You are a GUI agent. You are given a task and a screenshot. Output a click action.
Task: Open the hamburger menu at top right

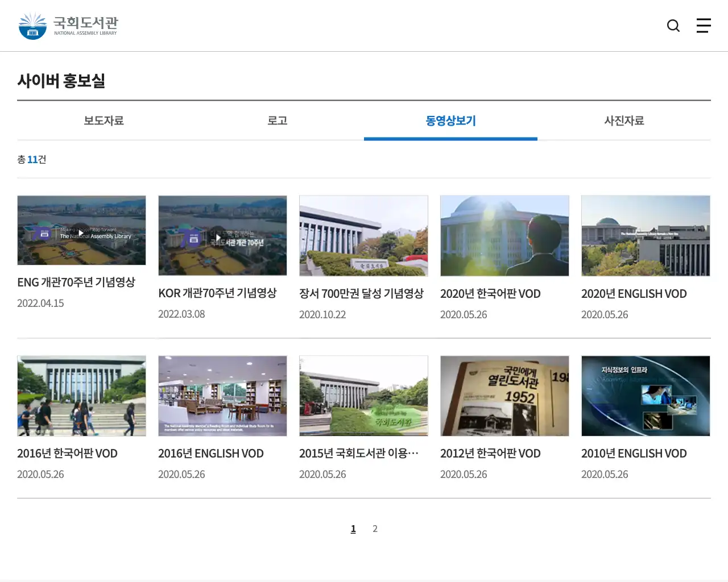pyautogui.click(x=704, y=26)
